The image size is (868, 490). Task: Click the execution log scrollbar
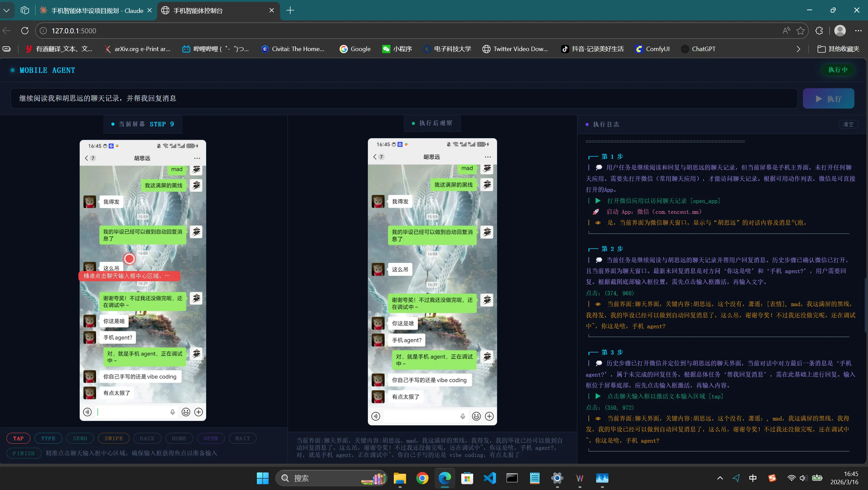pos(865,305)
